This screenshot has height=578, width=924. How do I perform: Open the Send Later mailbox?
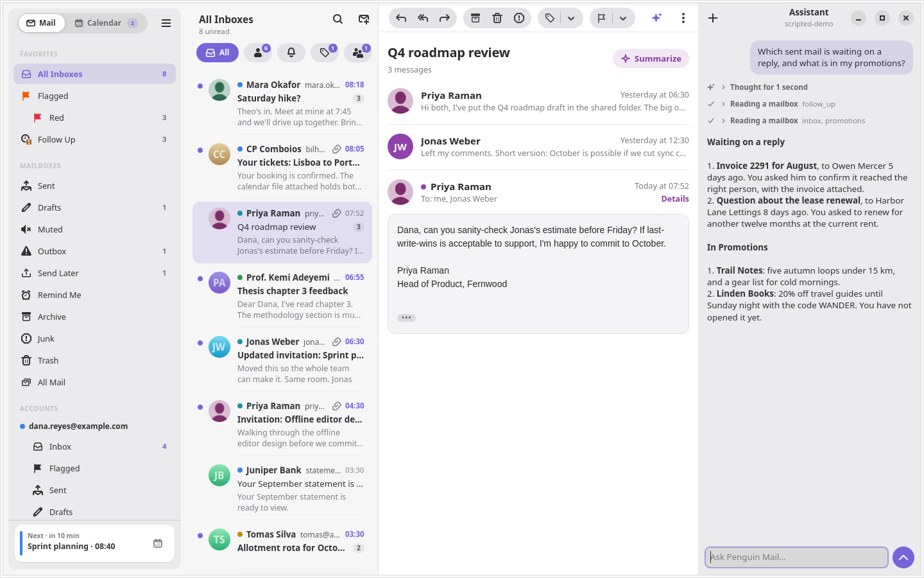[94, 273]
